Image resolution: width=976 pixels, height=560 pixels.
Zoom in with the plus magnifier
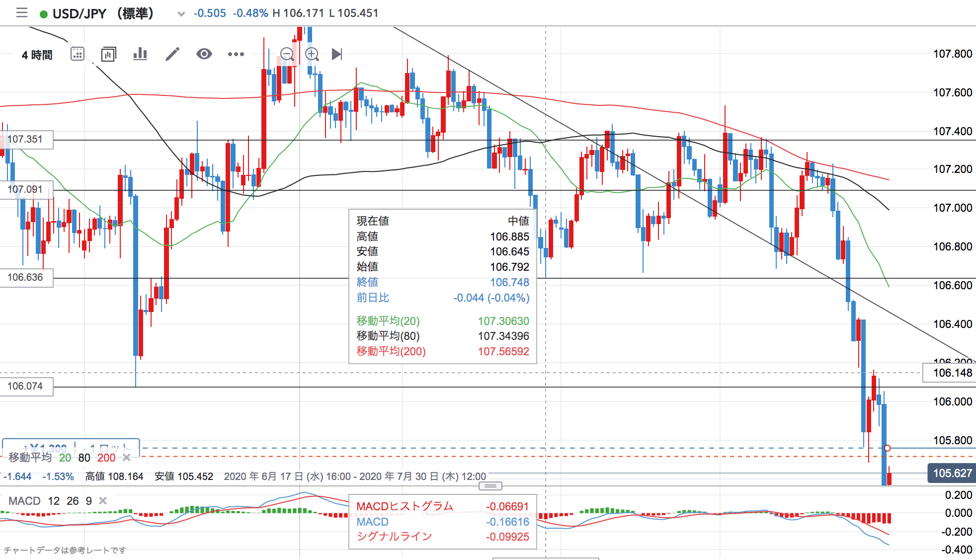312,54
